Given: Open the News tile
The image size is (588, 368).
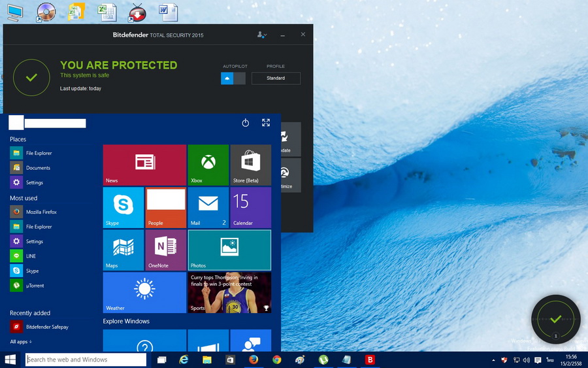Looking at the screenshot, I should [x=144, y=165].
